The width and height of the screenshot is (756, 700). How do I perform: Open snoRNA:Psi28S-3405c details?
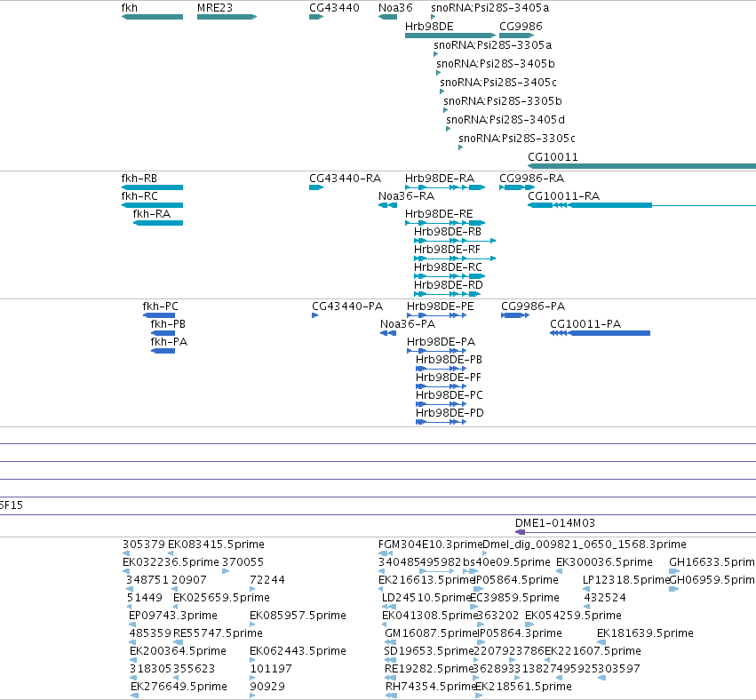(442, 91)
